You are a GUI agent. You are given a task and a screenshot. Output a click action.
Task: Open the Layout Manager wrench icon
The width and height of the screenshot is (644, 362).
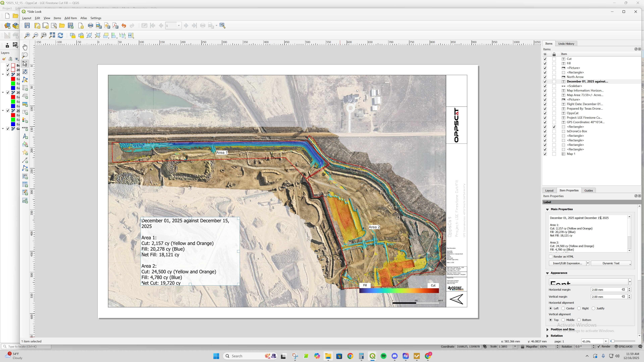pyautogui.click(x=54, y=25)
